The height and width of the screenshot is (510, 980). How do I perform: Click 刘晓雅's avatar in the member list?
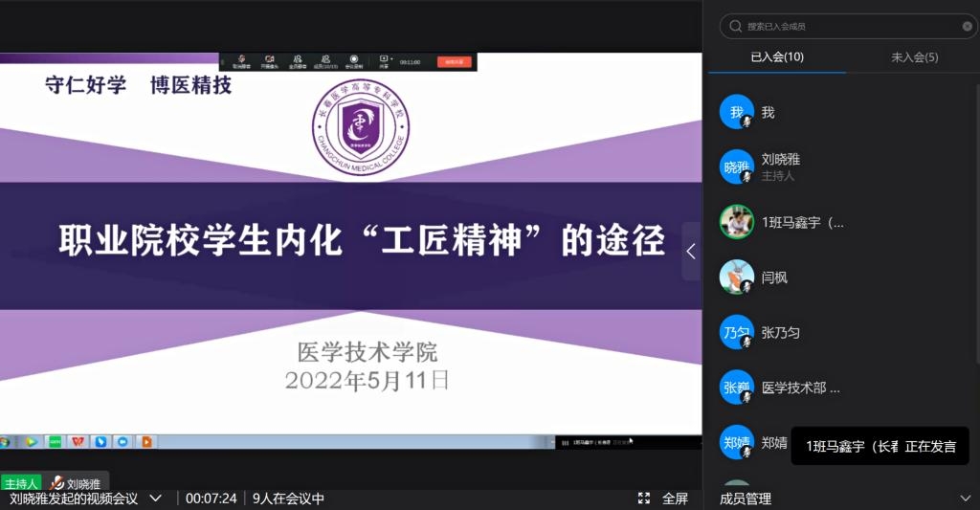(736, 166)
